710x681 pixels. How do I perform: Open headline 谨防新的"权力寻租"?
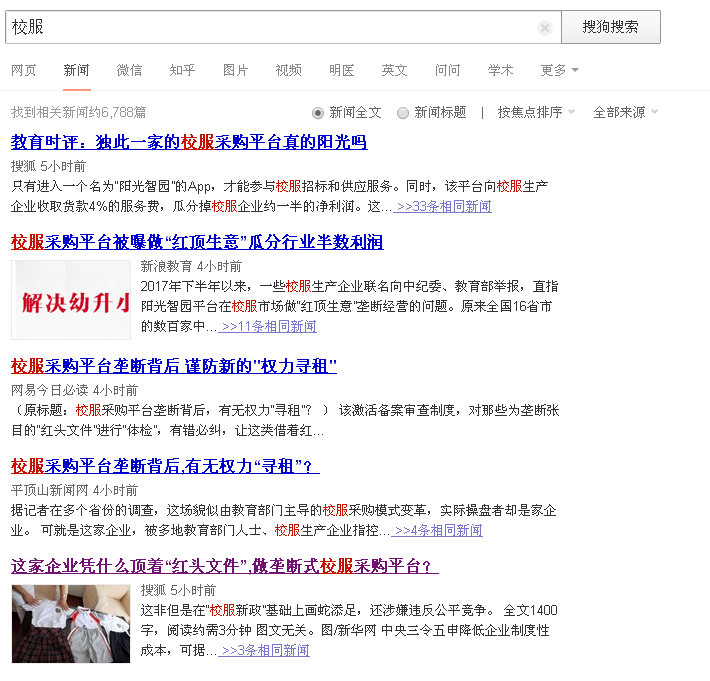click(174, 366)
